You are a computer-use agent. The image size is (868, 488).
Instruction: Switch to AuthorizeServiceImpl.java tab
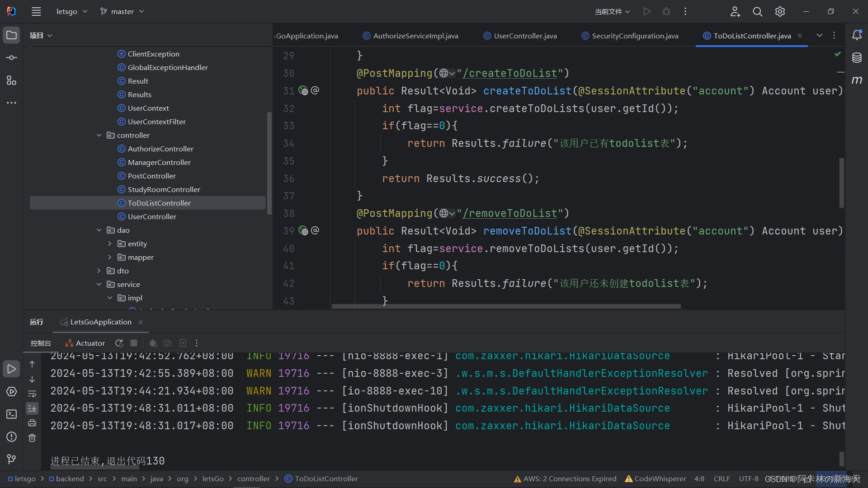(410, 36)
